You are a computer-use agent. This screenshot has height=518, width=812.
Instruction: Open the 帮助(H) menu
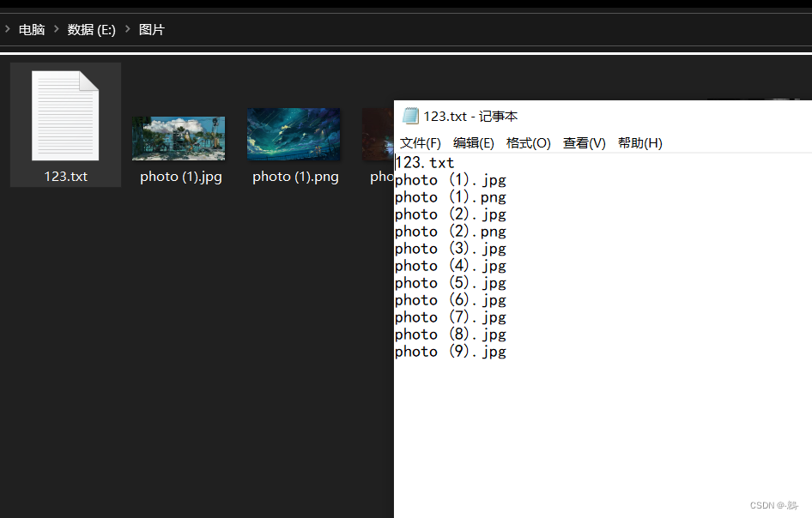(x=639, y=143)
